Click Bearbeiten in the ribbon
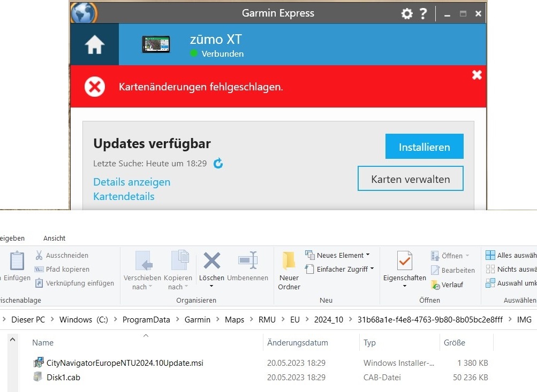 click(x=453, y=270)
